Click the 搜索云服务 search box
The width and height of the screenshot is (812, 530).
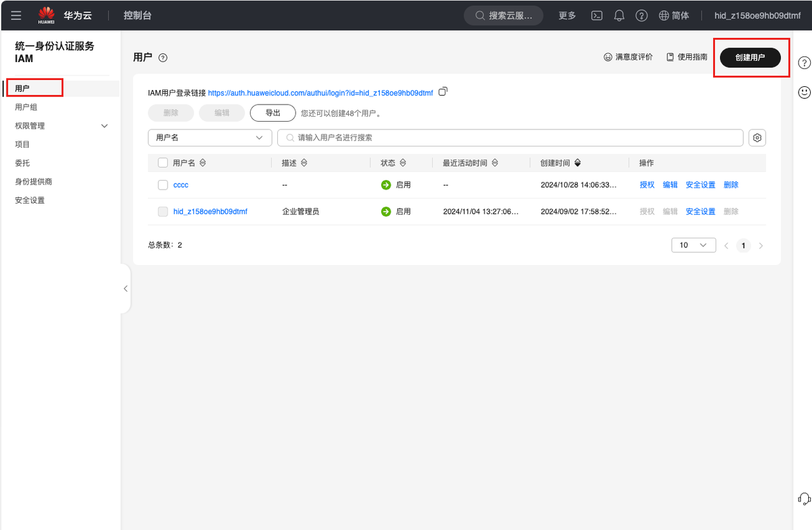coord(503,16)
